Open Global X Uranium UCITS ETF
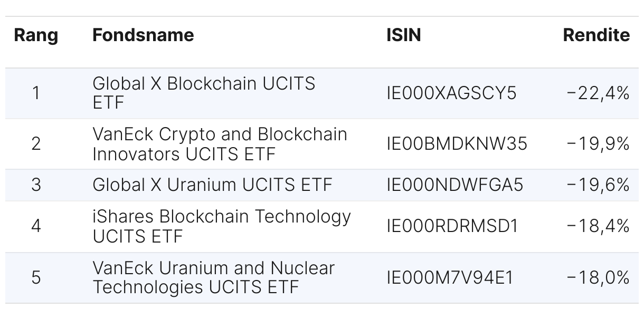 point(212,185)
